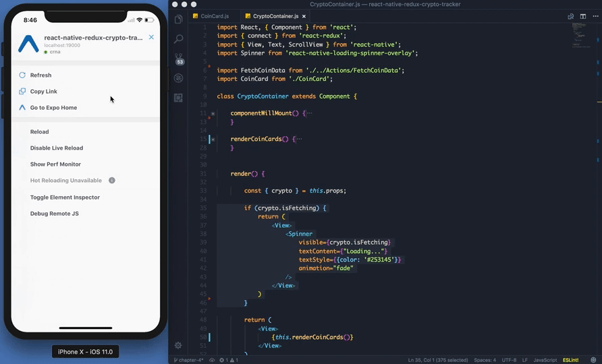Open the Manage gear in the activity bar
Image resolution: width=602 pixels, height=364 pixels.
tap(178, 345)
